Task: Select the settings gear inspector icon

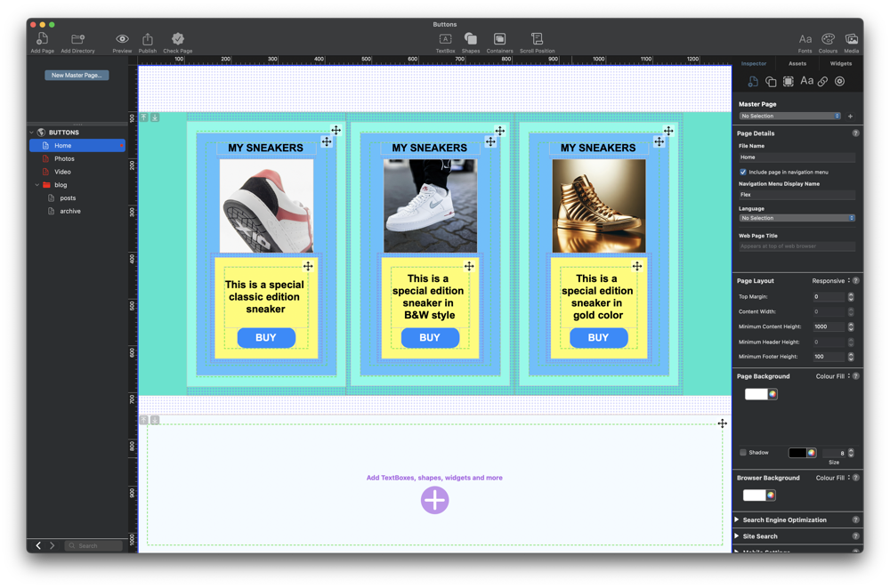Action: tap(839, 82)
